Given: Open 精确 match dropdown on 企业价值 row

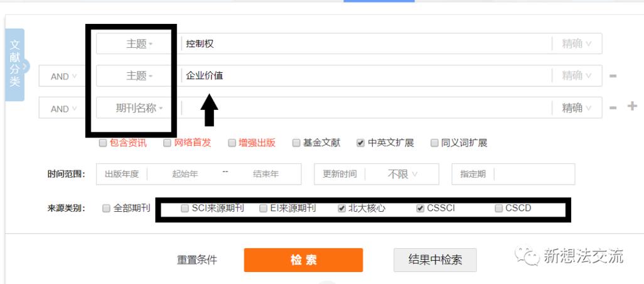Looking at the screenshot, I should (x=577, y=75).
